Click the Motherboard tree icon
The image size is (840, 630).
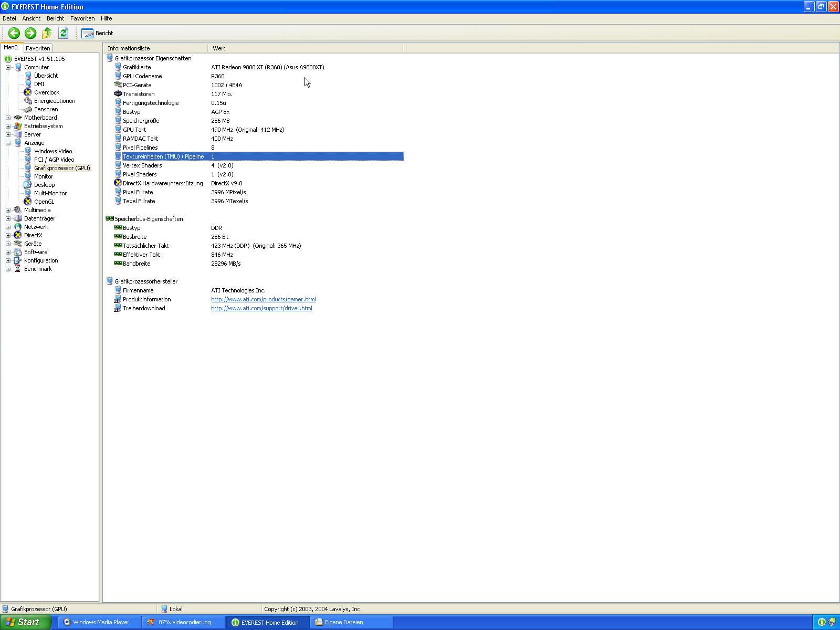click(x=18, y=118)
